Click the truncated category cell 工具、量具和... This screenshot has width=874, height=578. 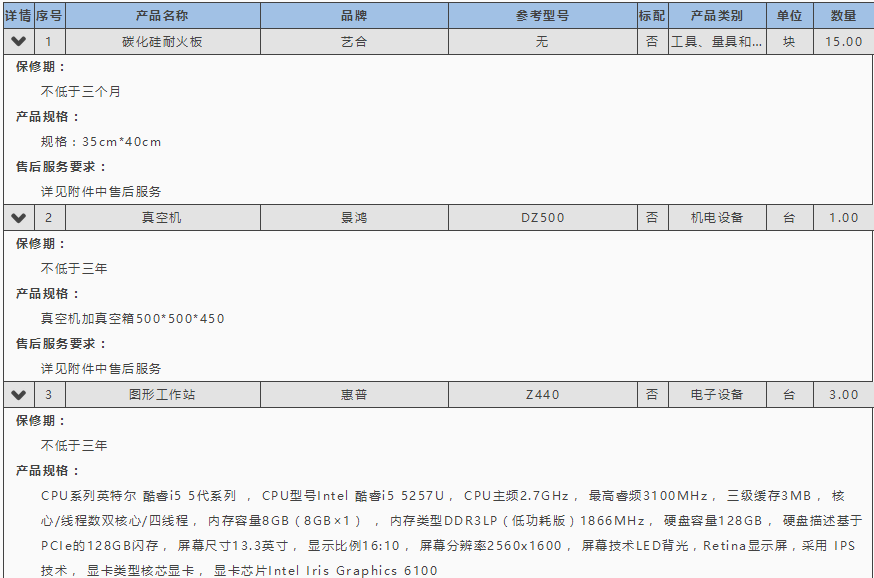pyautogui.click(x=717, y=42)
